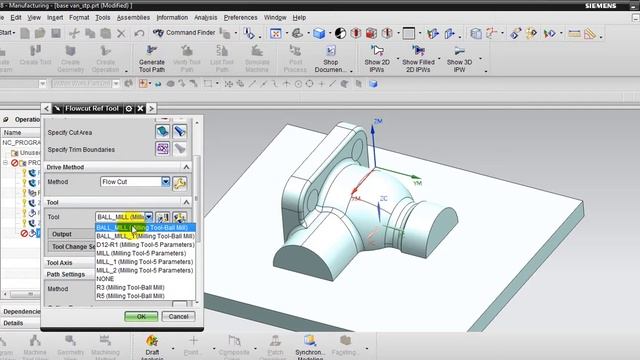Open the Insert menu
This screenshot has width=640, height=360.
55,18
